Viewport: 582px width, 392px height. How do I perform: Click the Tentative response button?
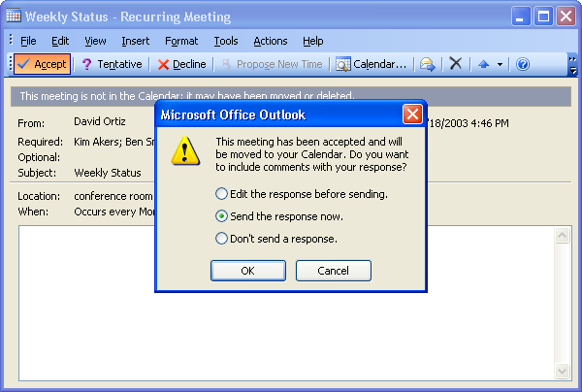[112, 64]
